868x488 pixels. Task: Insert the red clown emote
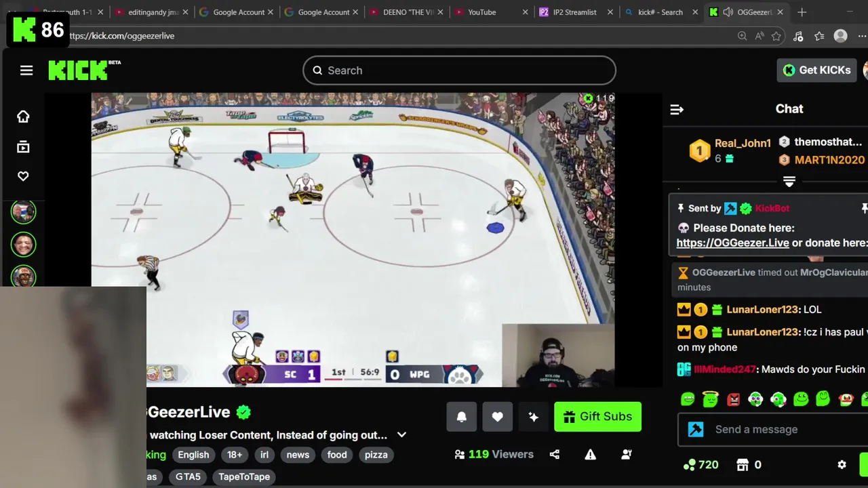tap(846, 399)
